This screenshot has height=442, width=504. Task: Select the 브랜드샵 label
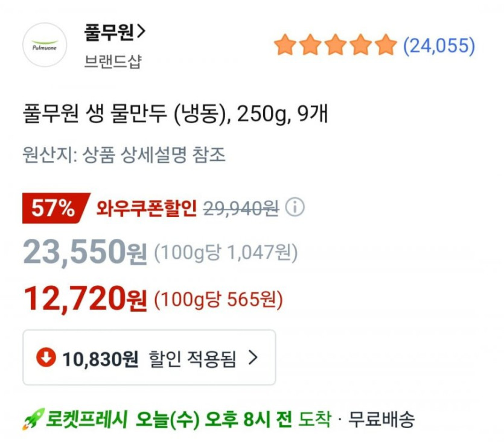coord(112,61)
